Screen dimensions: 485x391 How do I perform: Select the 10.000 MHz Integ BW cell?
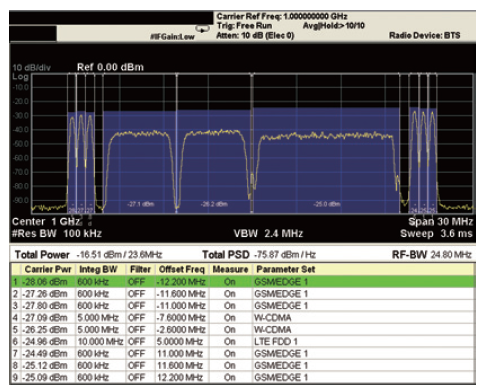pyautogui.click(x=101, y=342)
